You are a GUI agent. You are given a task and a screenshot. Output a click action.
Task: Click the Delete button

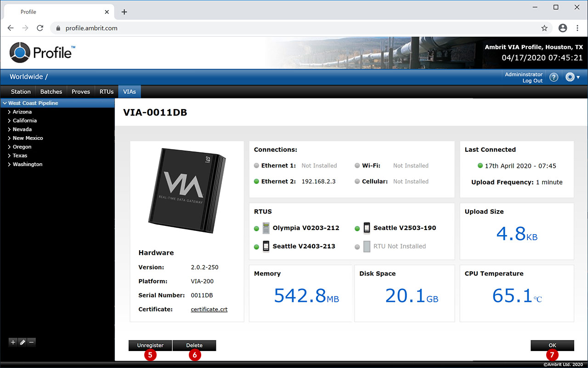coord(194,345)
